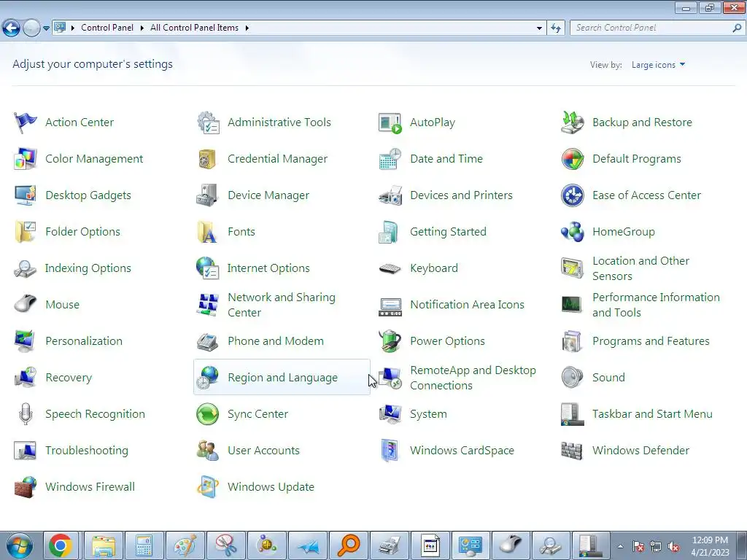Open the recent pages dropdown beside Forward

coord(46,28)
